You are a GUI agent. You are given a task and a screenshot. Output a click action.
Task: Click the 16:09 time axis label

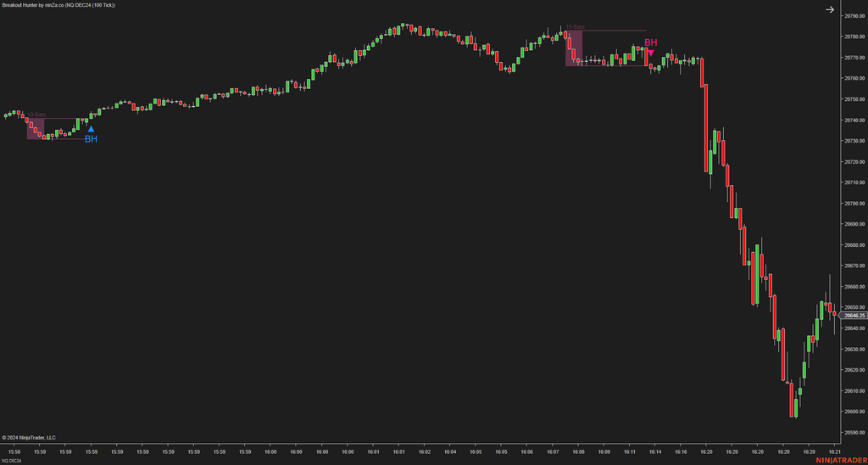tap(604, 451)
